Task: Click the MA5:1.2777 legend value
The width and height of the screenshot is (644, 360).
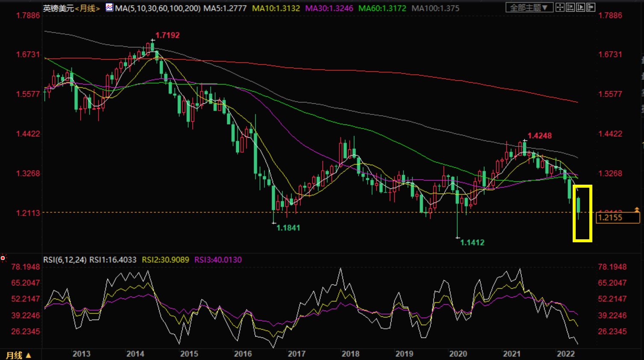Action: tap(225, 8)
